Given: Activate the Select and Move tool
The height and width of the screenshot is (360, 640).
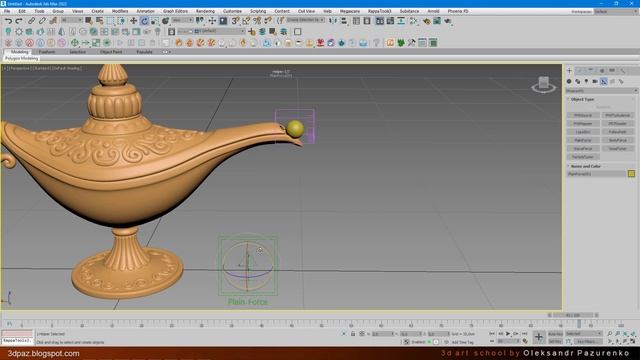Looking at the screenshot, I should coord(133,21).
